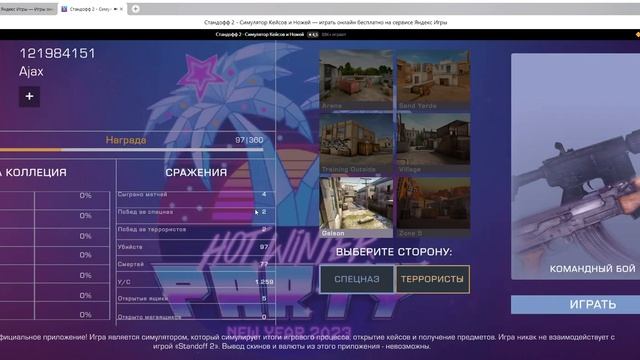This screenshot has height=360, width=640.
Task: Click the КОМАНДНЫЙ БОЙ mode card
Action: point(576,167)
